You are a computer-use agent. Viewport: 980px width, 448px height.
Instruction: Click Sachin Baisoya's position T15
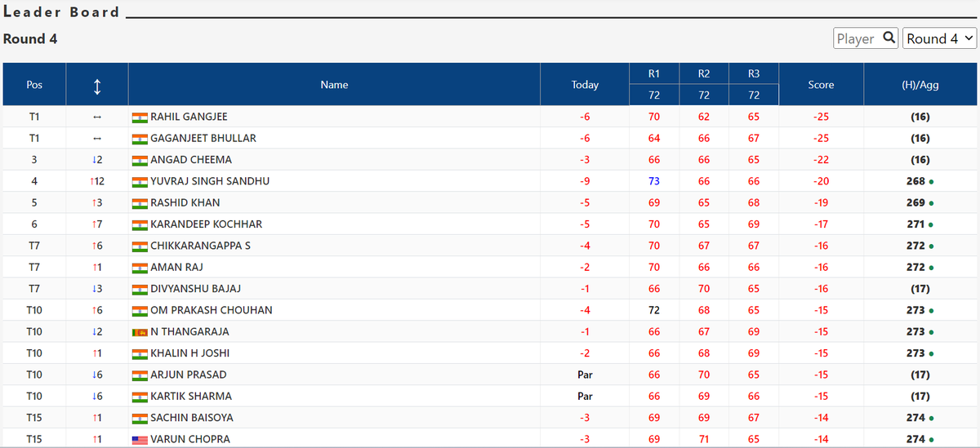(x=34, y=418)
